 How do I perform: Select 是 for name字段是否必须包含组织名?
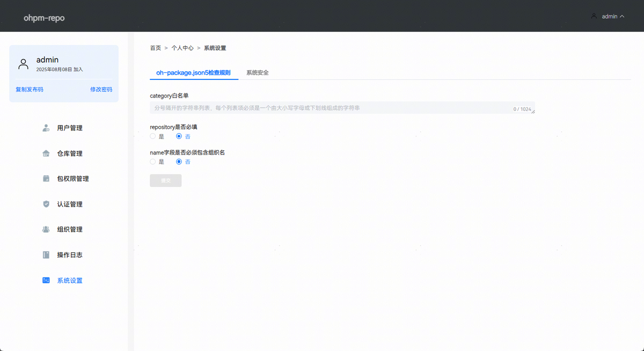coord(153,162)
